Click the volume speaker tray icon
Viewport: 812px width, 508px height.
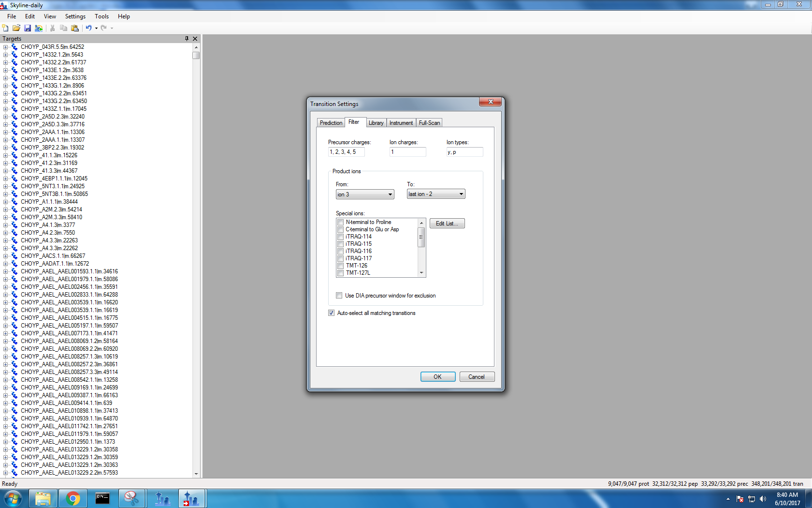coord(763,499)
